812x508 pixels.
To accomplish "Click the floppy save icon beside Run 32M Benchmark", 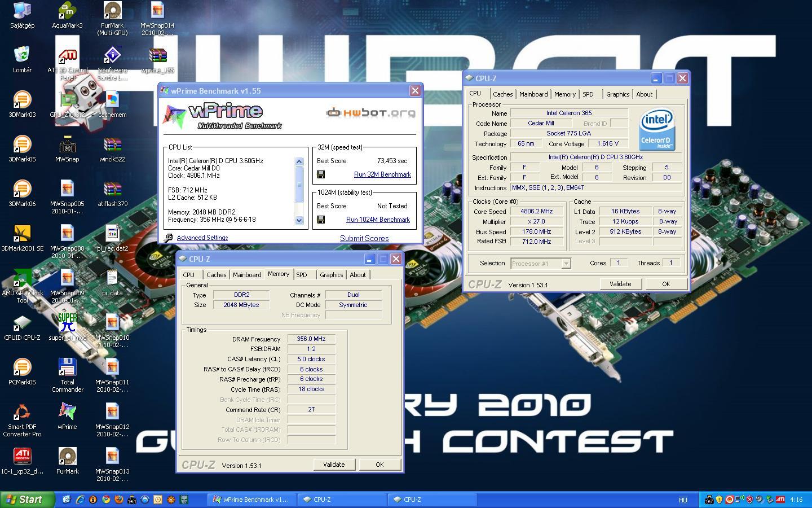I will [321, 174].
